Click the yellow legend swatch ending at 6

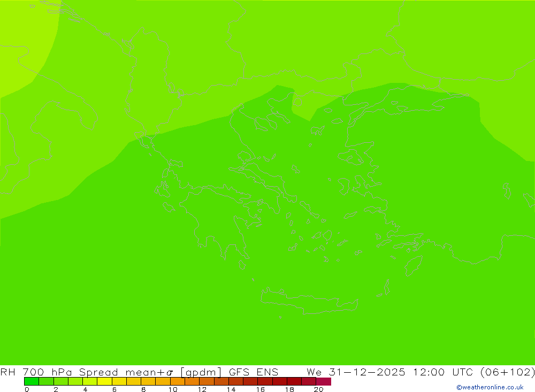tap(104, 381)
